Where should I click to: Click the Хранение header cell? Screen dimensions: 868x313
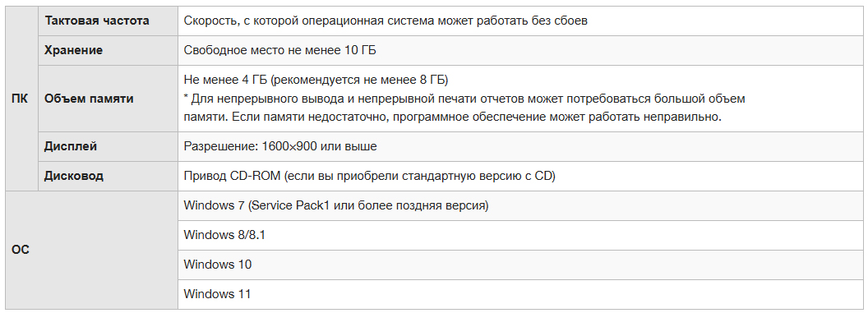108,50
